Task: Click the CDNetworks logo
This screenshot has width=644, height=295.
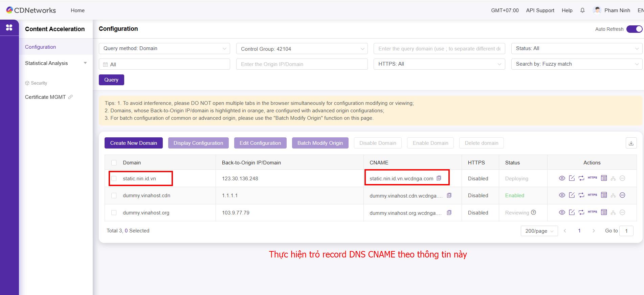Action: pyautogui.click(x=31, y=10)
